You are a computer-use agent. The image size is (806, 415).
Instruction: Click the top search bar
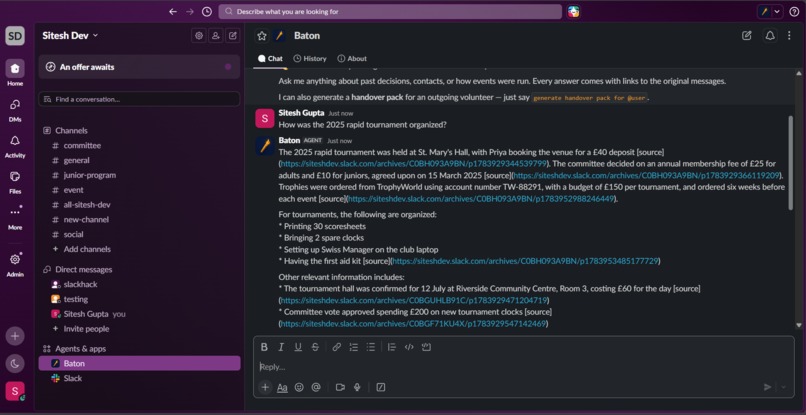tap(390, 11)
